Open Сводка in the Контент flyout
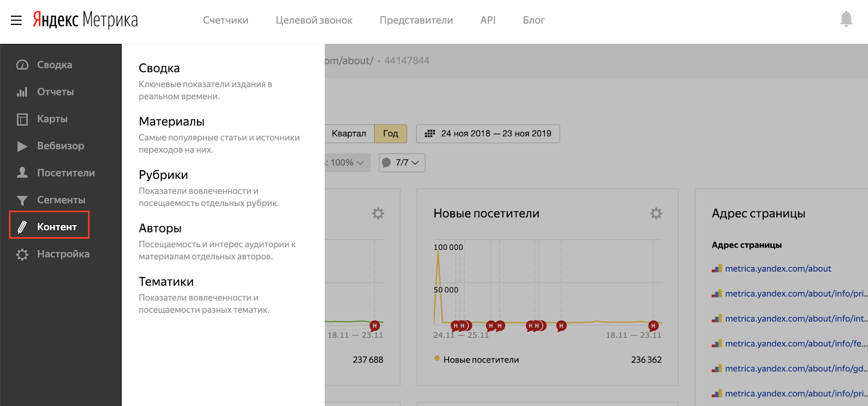The height and width of the screenshot is (406, 868). (x=159, y=68)
